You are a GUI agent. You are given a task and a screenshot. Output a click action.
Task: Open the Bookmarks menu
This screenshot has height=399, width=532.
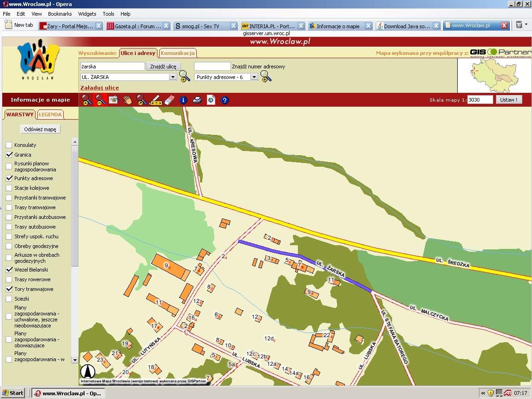point(60,14)
